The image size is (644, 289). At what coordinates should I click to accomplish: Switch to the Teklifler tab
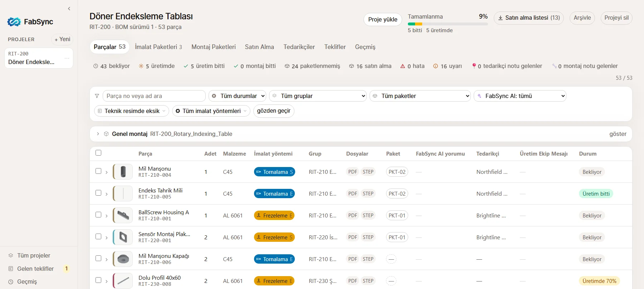click(x=335, y=47)
